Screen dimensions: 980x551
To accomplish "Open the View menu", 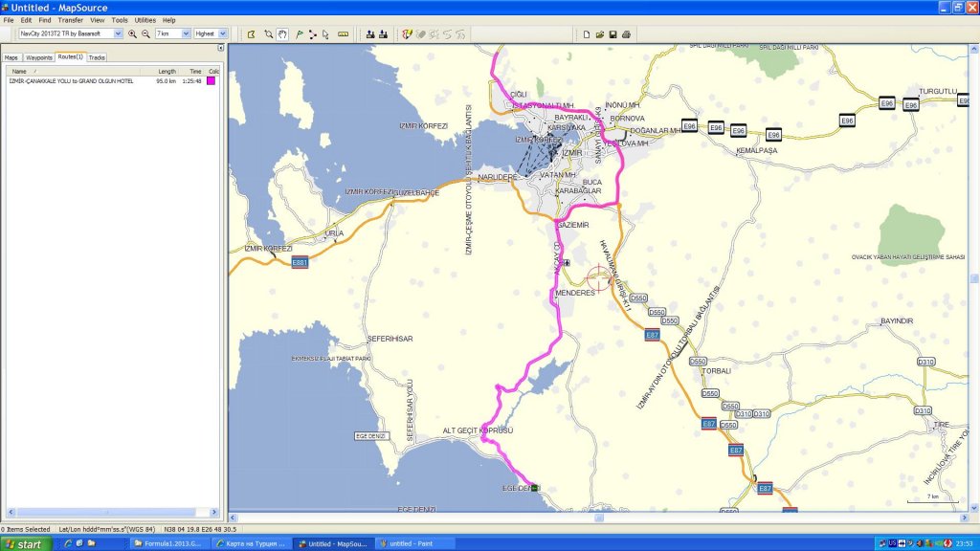I will (98, 20).
